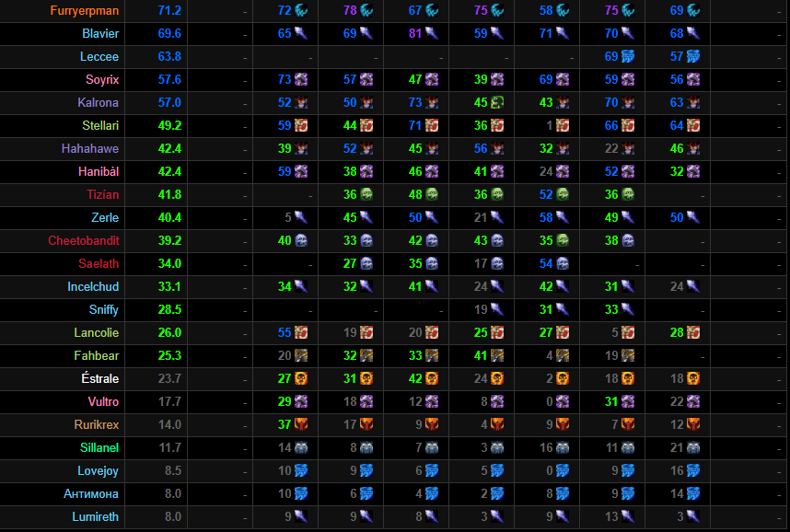Screen dimensions: 790x532
Task: Click the spec icon beside 81 in Blavier's row
Action: pos(432,33)
